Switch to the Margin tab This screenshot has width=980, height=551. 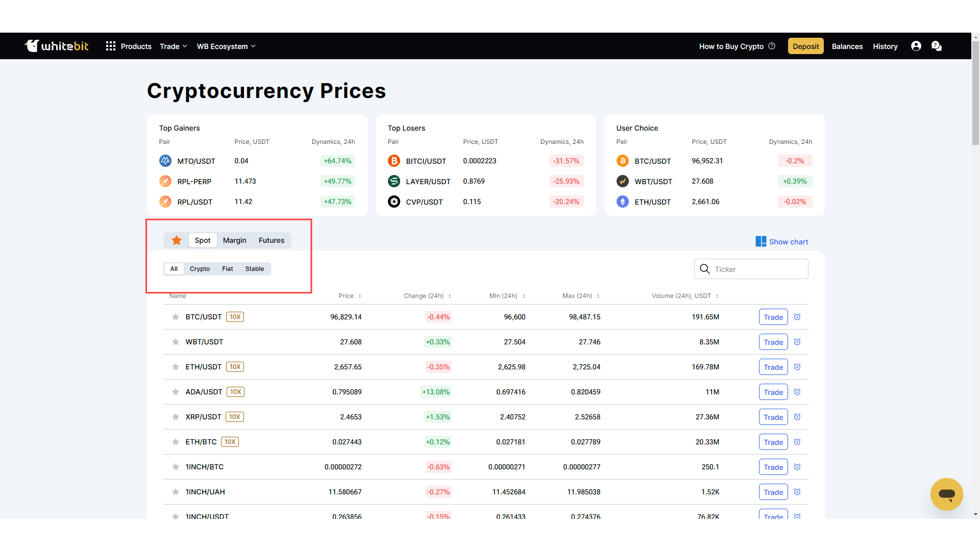coord(235,240)
